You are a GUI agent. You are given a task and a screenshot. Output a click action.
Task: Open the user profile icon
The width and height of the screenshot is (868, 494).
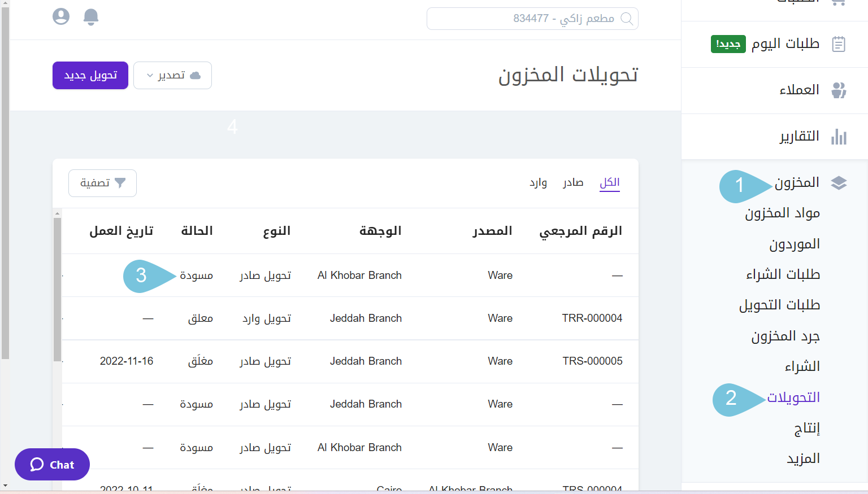[61, 17]
